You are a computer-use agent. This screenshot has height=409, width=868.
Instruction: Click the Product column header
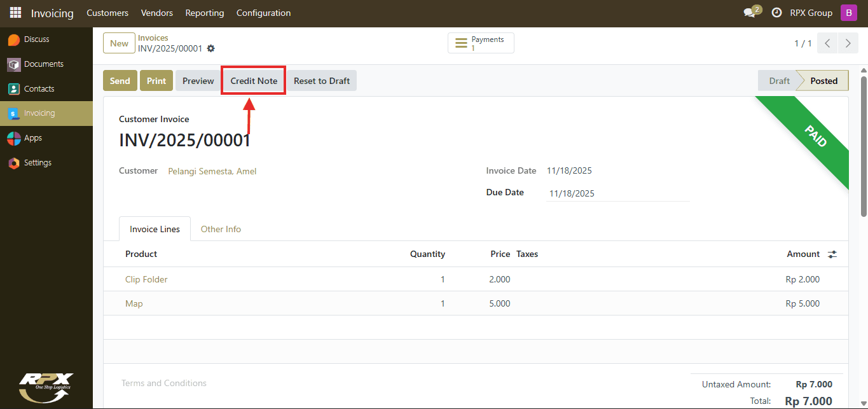click(x=141, y=254)
